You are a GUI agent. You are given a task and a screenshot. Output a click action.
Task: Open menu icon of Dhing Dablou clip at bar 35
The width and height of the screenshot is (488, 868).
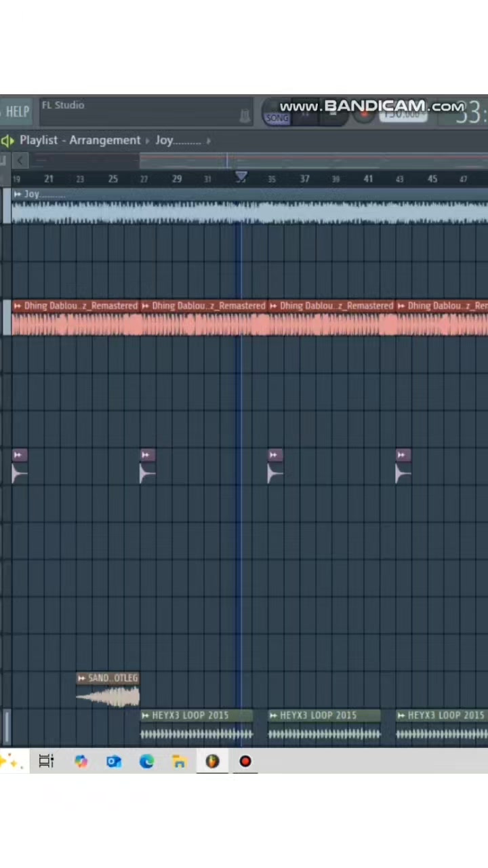click(x=273, y=306)
